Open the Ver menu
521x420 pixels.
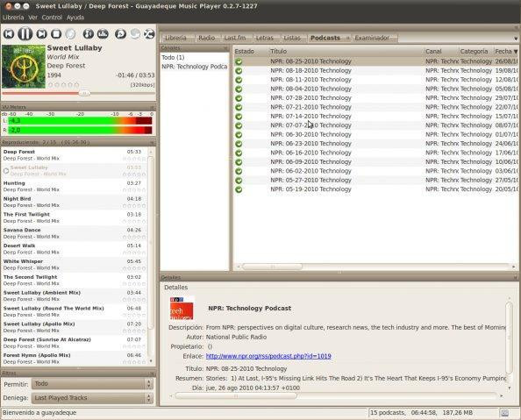pos(33,18)
